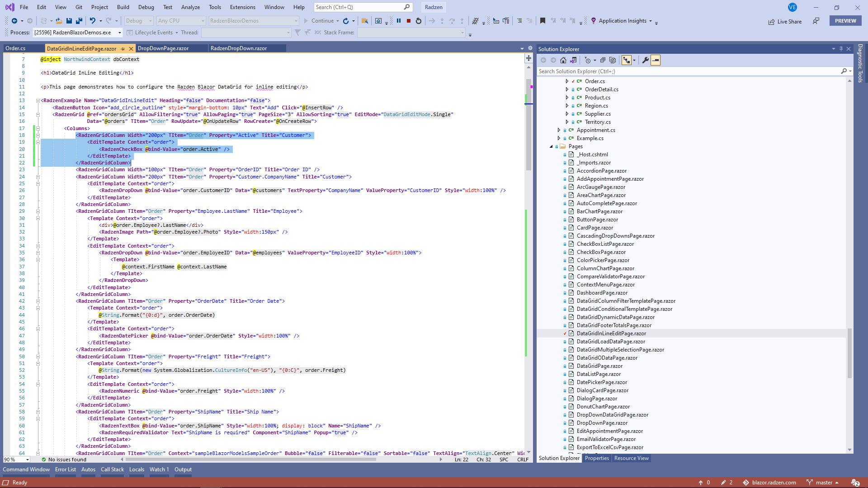Click the Stop Debugging red square
The image size is (868, 488).
409,21
